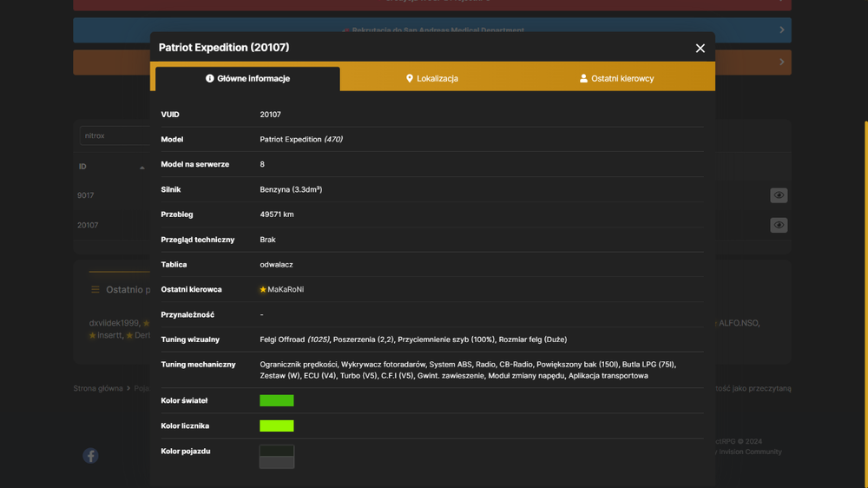Open the MaKaRoNi driver profile link
This screenshot has height=488, width=868.
(x=286, y=290)
